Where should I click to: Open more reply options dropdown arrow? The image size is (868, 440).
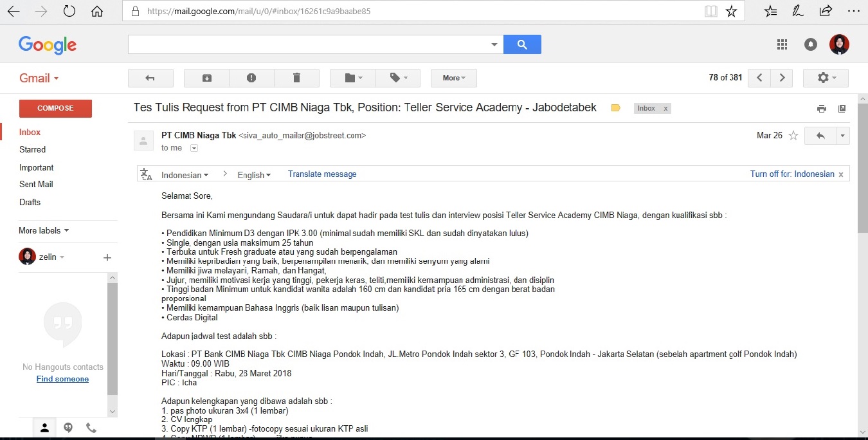click(x=843, y=136)
